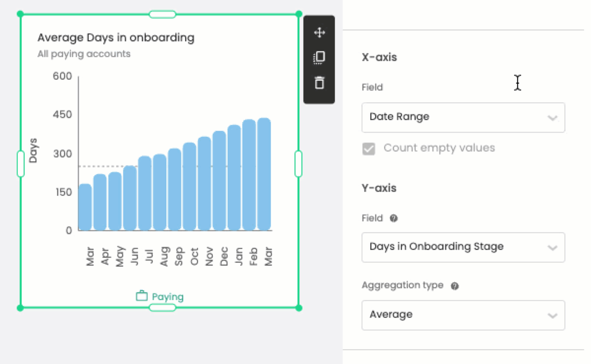
Task: Click the chart title Average Days in onboarding
Action: 116,38
